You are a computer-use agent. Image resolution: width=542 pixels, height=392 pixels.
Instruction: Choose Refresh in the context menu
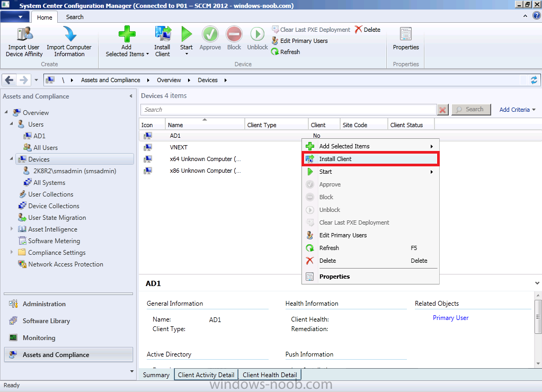(x=370, y=248)
